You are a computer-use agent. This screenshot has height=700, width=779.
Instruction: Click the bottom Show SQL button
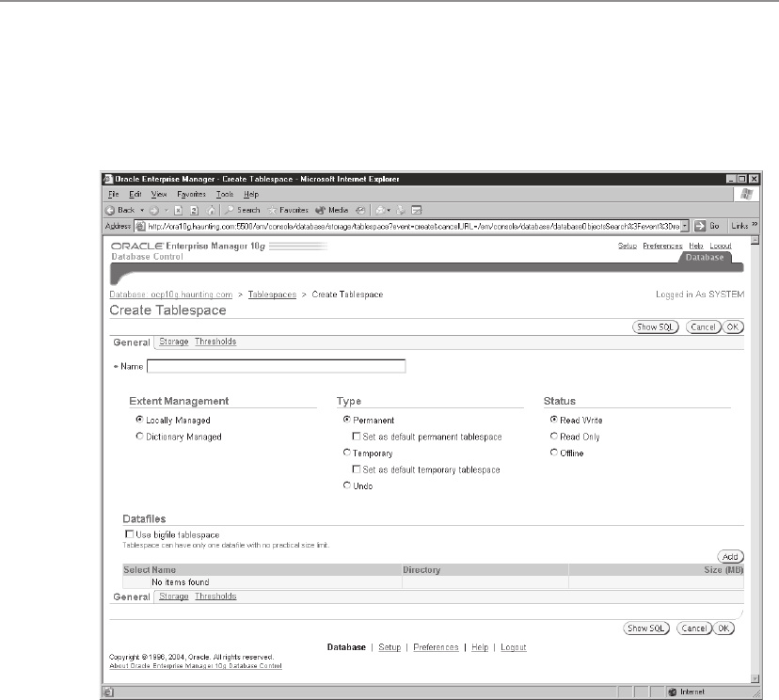645,628
